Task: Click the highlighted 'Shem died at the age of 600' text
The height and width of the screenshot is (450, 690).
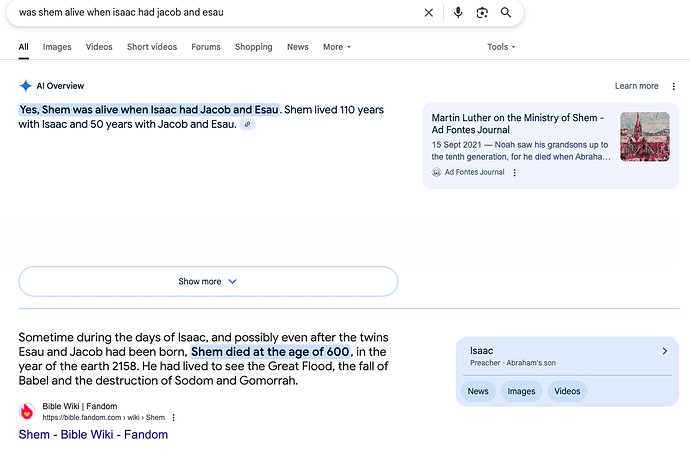Action: 271,352
